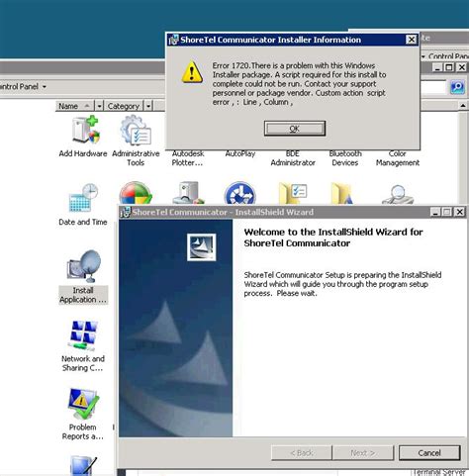Click the disabled Next button in wizard
Screen dimensions: 469x476
pyautogui.click(x=363, y=453)
